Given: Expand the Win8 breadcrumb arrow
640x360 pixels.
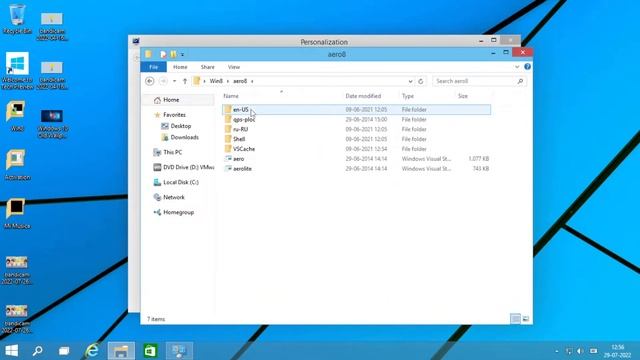Looking at the screenshot, I should pos(228,81).
